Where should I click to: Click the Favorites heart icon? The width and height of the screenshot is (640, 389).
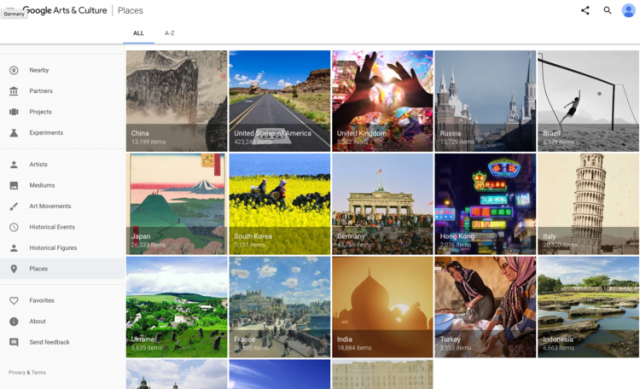(x=14, y=300)
